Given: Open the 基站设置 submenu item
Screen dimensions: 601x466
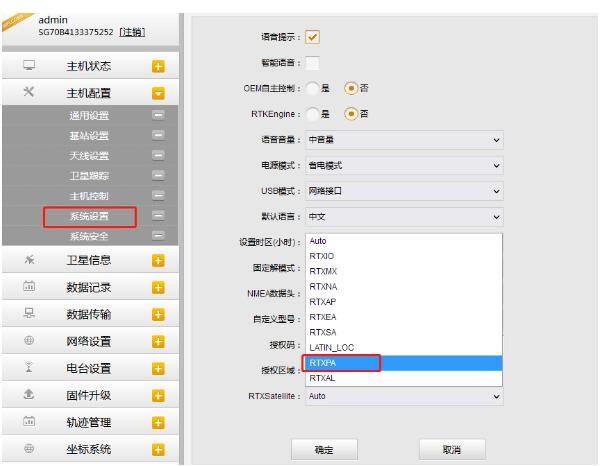Looking at the screenshot, I should (x=89, y=135).
